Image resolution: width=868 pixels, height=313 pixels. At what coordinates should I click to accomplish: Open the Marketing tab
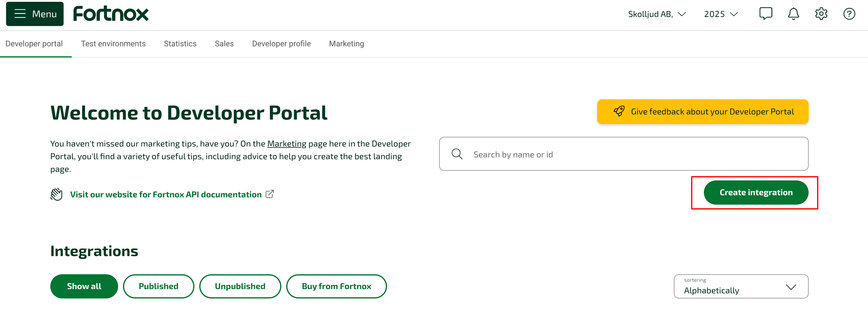pyautogui.click(x=346, y=44)
